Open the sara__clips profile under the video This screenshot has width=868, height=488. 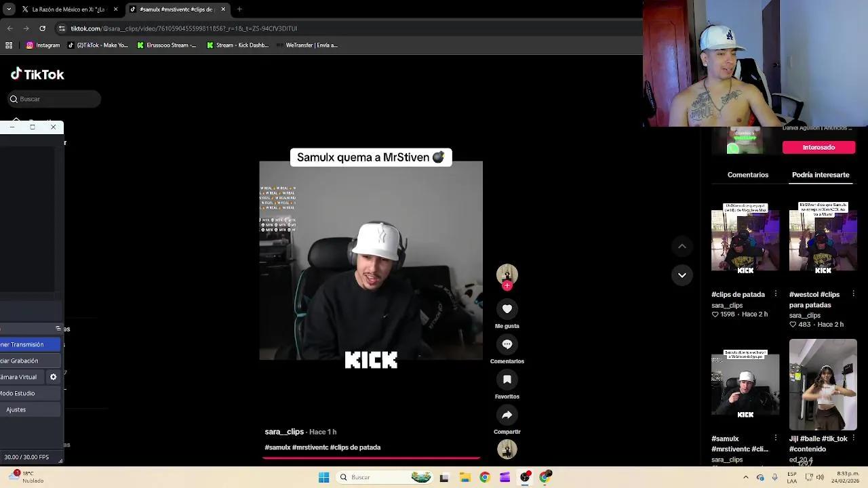284,432
